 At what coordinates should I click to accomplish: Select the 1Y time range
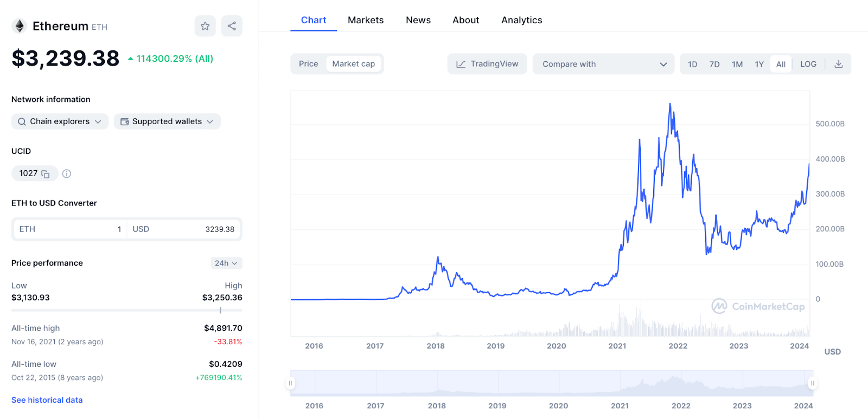759,64
